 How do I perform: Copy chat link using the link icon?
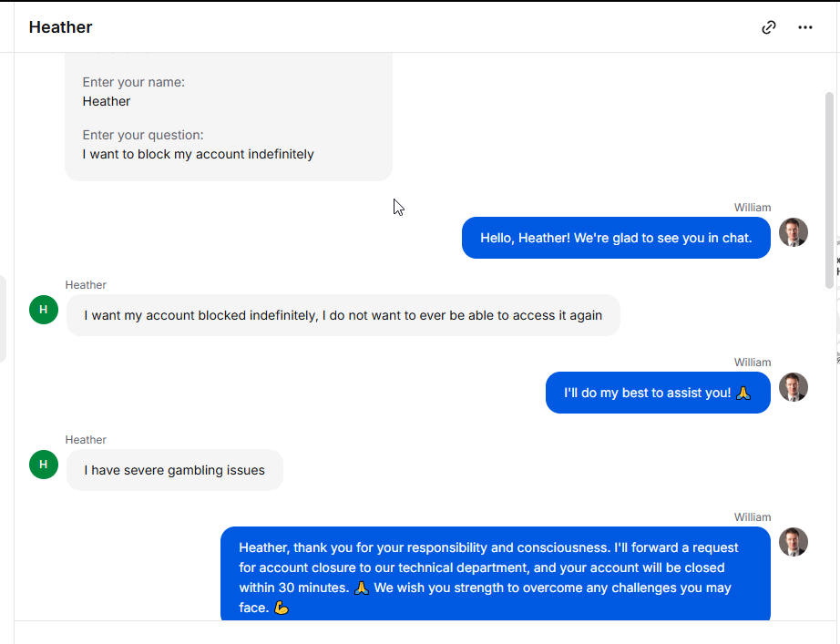click(x=769, y=27)
